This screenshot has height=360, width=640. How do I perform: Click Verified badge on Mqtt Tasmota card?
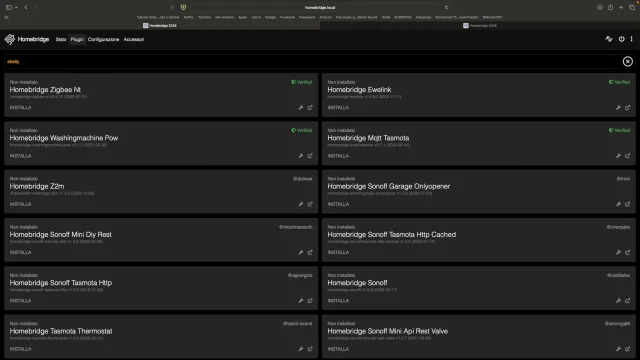[619, 130]
